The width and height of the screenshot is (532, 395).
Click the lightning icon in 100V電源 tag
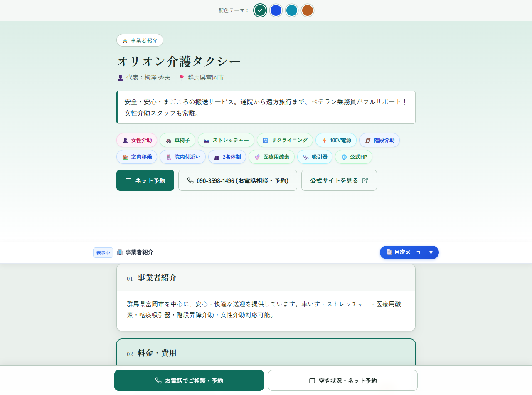coord(324,141)
